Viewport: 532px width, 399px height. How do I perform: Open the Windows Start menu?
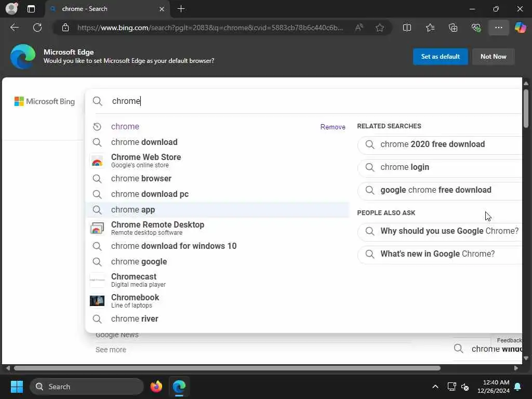[x=17, y=387]
